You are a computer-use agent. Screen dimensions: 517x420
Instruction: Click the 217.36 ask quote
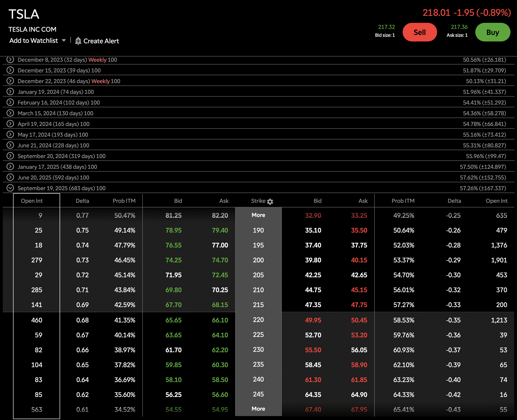(459, 27)
